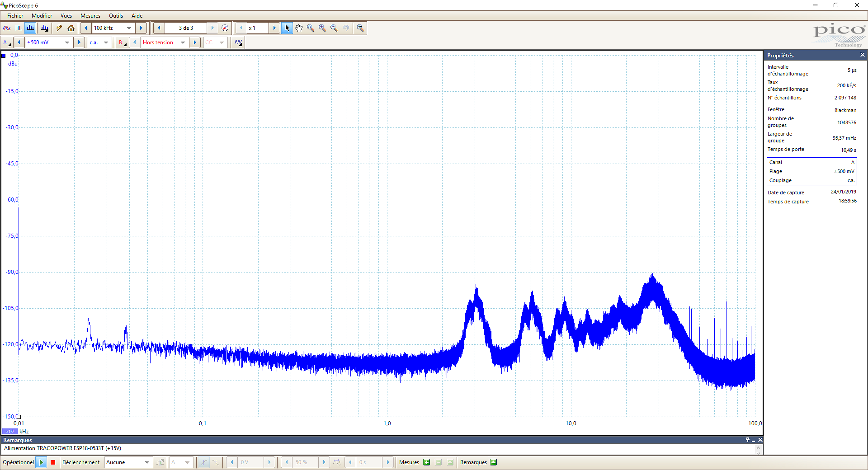This screenshot has width=868, height=470.
Task: Open channel B options button
Action: (122, 42)
